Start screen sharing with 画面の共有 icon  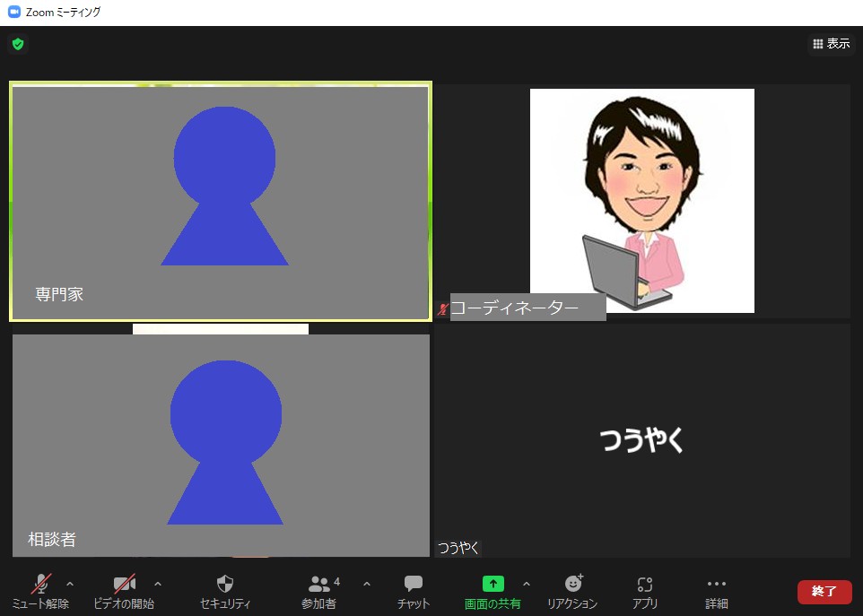point(493,585)
